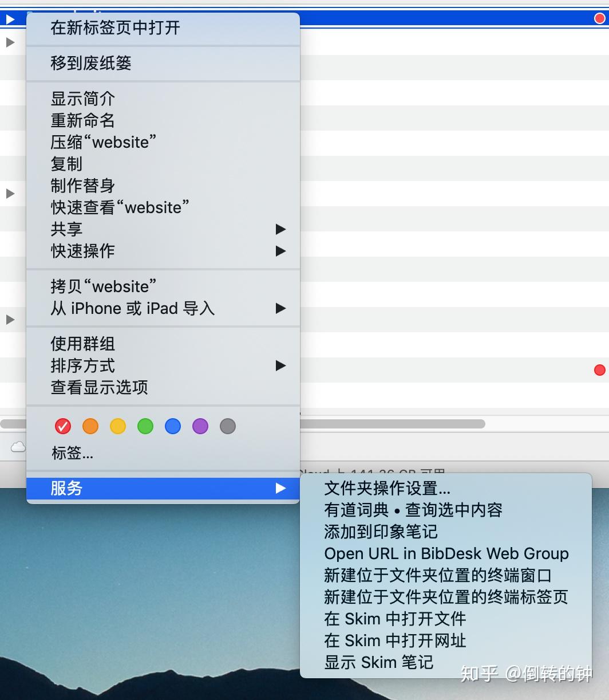Choose 在 Skim 中打开文件 service
Screen dimensions: 609x700
(395, 619)
